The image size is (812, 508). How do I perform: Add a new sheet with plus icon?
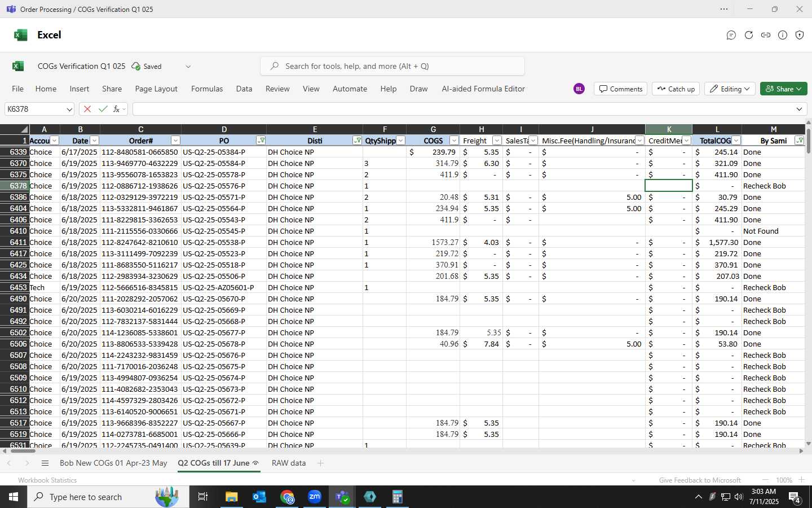coord(320,463)
